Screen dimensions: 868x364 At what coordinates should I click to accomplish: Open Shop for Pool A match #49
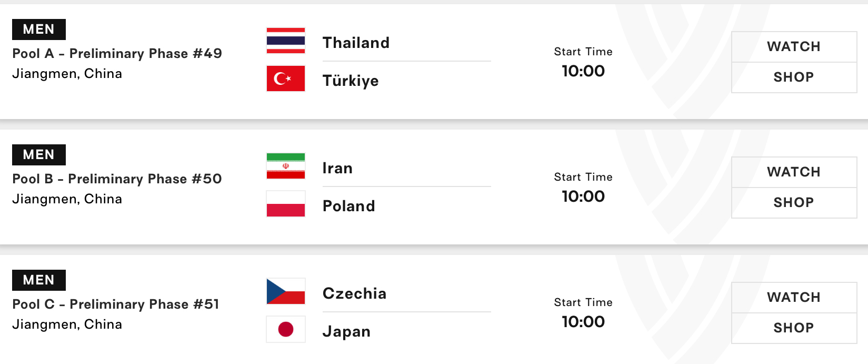(794, 77)
